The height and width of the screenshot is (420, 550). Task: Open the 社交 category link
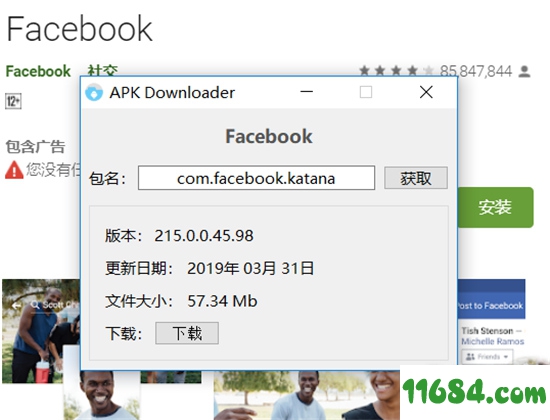[x=103, y=70]
